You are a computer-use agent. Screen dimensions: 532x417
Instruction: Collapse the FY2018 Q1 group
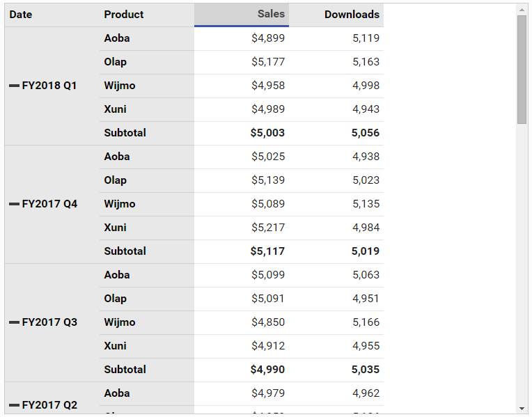pos(14,86)
